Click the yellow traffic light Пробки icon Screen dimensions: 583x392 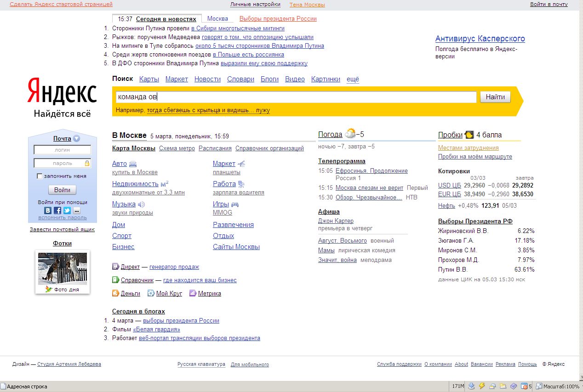pos(469,135)
